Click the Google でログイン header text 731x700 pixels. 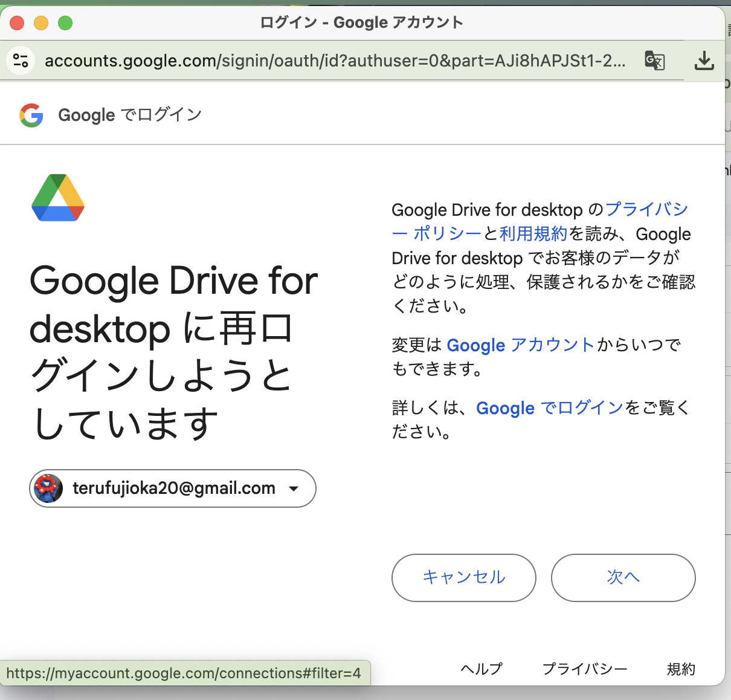click(129, 115)
